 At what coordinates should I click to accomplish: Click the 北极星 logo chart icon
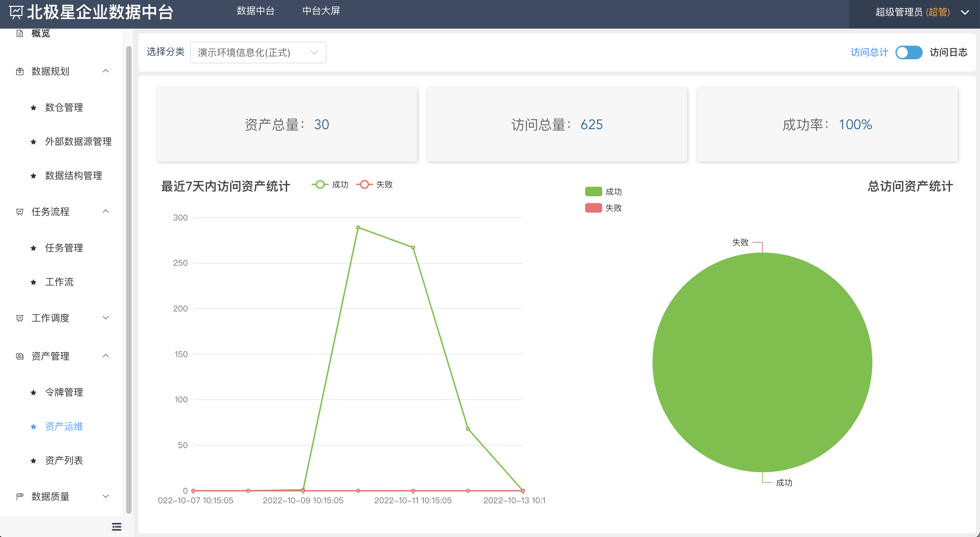click(x=16, y=12)
